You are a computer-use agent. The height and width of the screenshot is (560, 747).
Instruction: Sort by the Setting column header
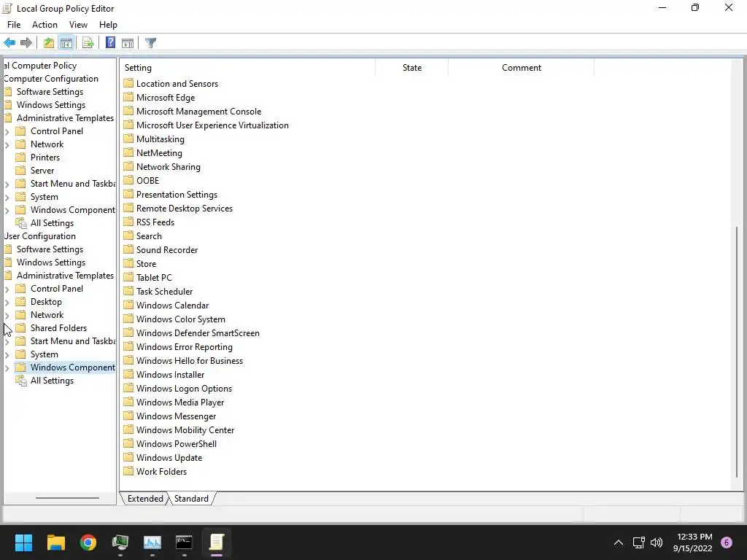[x=247, y=68]
